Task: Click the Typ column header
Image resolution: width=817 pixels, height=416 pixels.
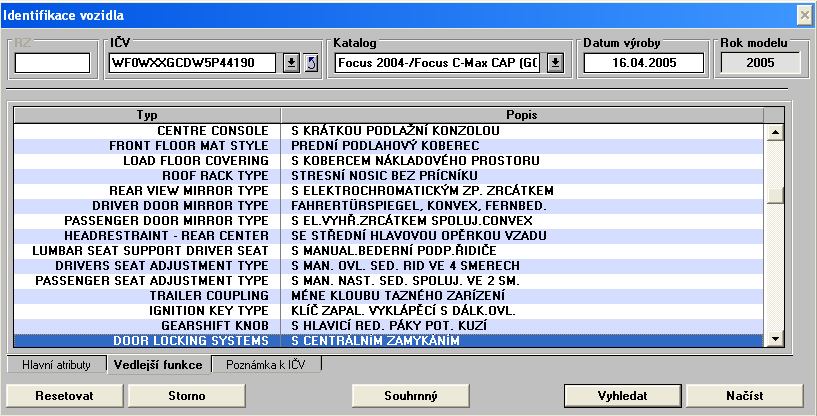Action: click(146, 115)
